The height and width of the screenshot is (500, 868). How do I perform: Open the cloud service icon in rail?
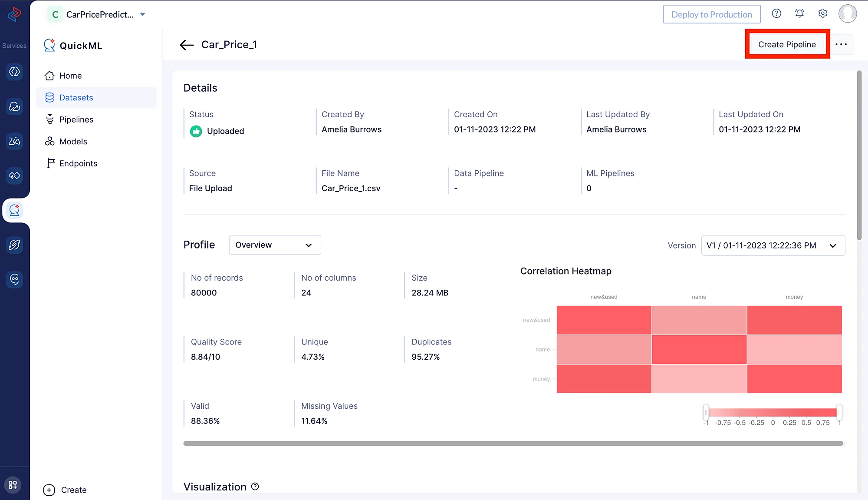point(14,106)
